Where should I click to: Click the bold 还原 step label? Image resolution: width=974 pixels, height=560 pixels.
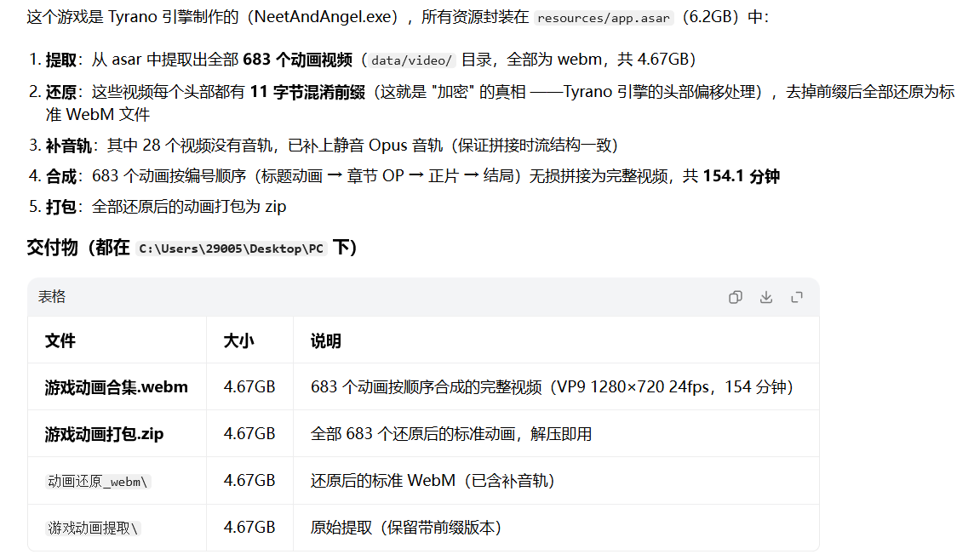(61, 92)
